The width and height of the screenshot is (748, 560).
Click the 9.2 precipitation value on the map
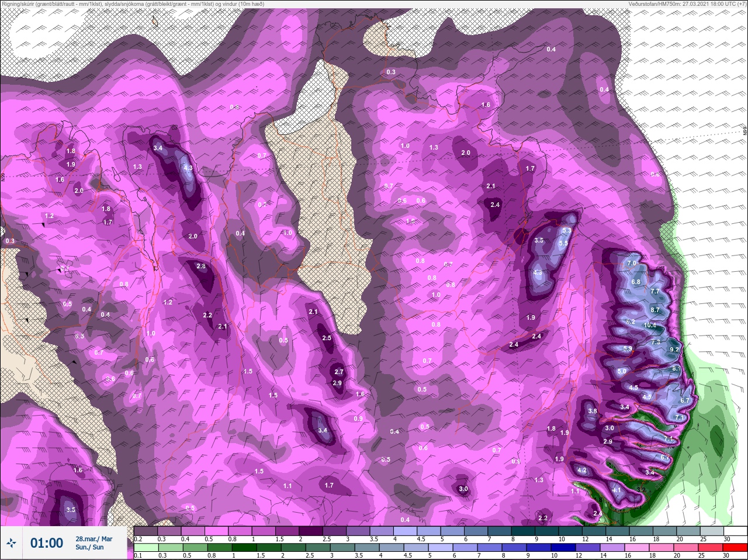pos(674,350)
